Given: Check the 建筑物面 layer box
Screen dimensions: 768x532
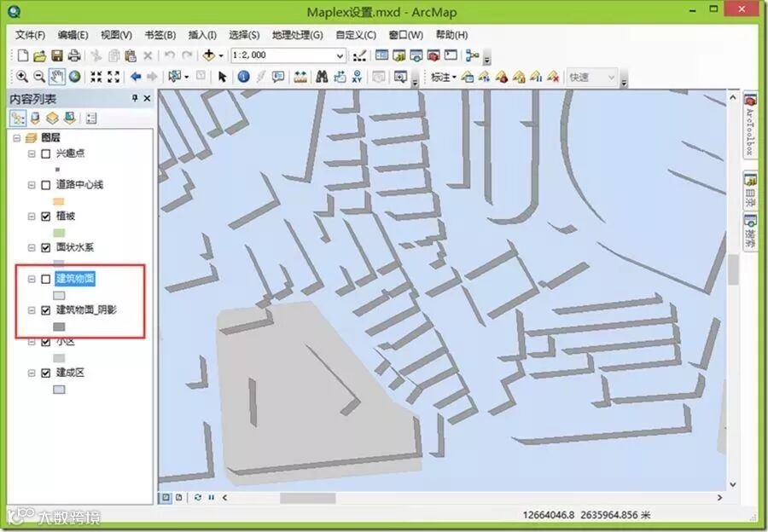Looking at the screenshot, I should pyautogui.click(x=46, y=279).
